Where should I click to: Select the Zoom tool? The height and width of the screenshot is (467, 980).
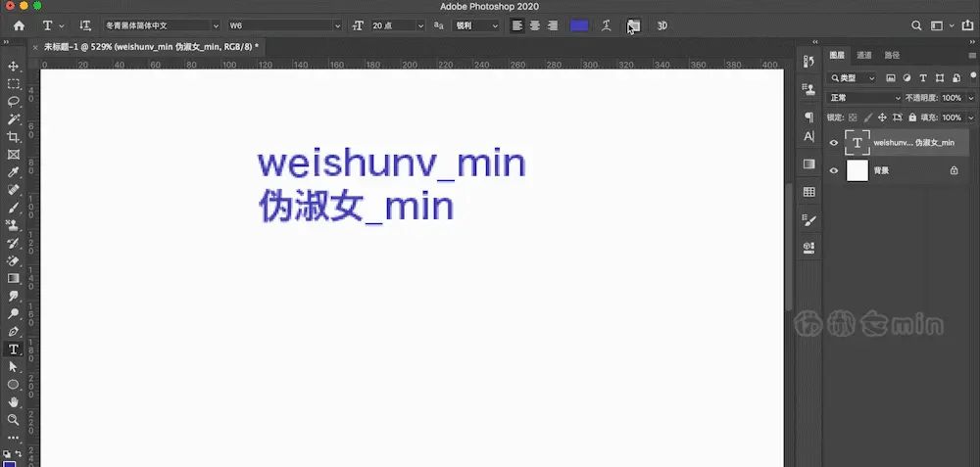[x=13, y=420]
